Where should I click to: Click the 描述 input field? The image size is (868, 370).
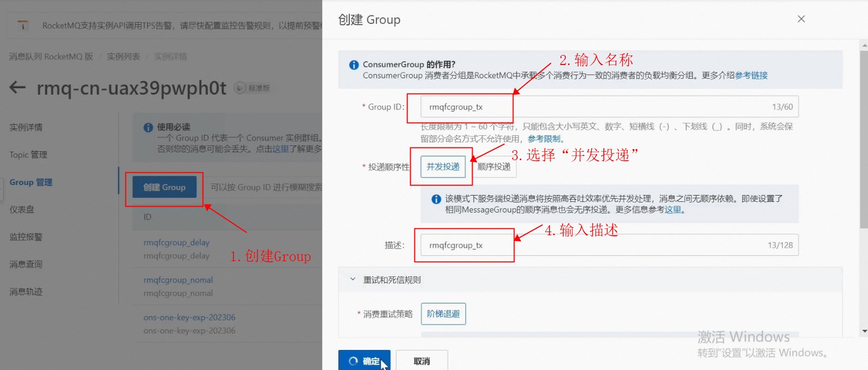click(610, 245)
